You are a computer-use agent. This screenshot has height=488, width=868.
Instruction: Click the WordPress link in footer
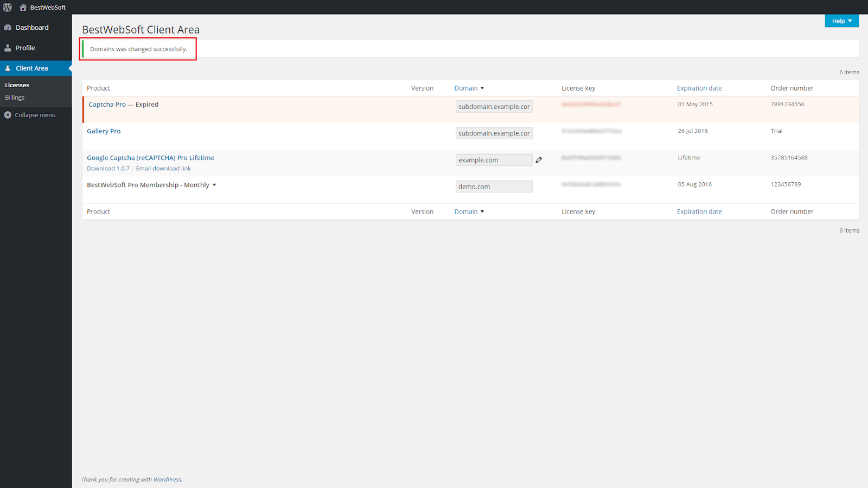pos(167,480)
